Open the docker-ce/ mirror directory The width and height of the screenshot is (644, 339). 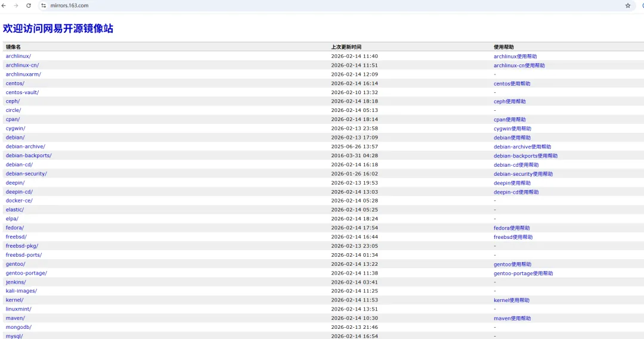point(19,201)
